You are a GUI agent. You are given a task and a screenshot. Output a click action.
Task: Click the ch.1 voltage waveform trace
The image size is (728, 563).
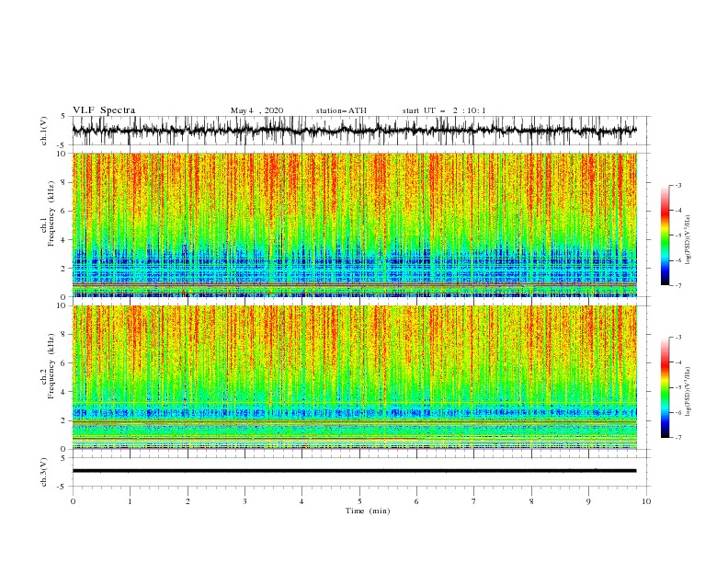click(354, 131)
